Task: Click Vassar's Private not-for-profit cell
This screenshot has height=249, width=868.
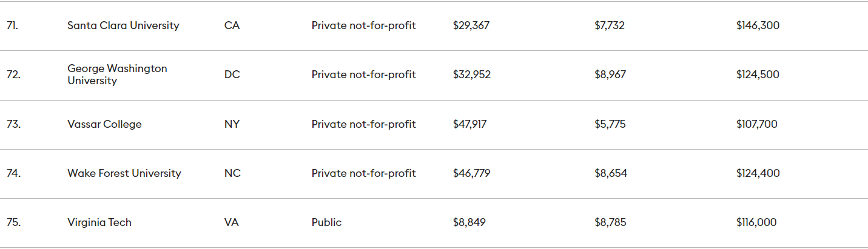Action: pos(363,124)
